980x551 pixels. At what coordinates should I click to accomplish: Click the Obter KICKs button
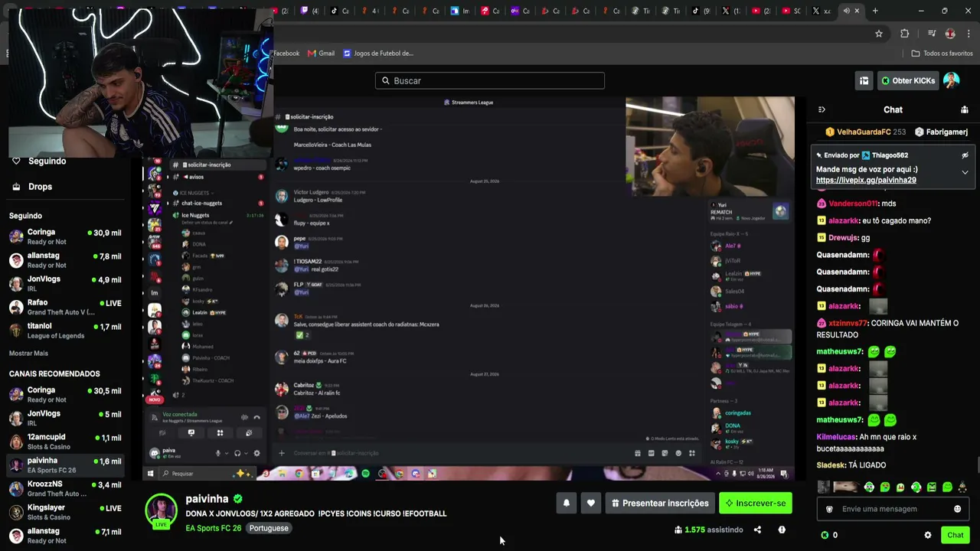pyautogui.click(x=908, y=80)
